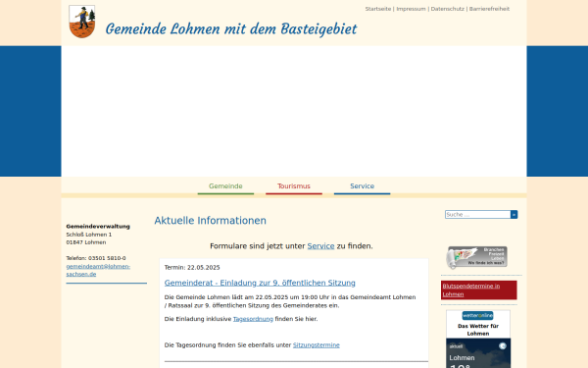Open the Impressum link
The image size is (588, 368).
411,9
